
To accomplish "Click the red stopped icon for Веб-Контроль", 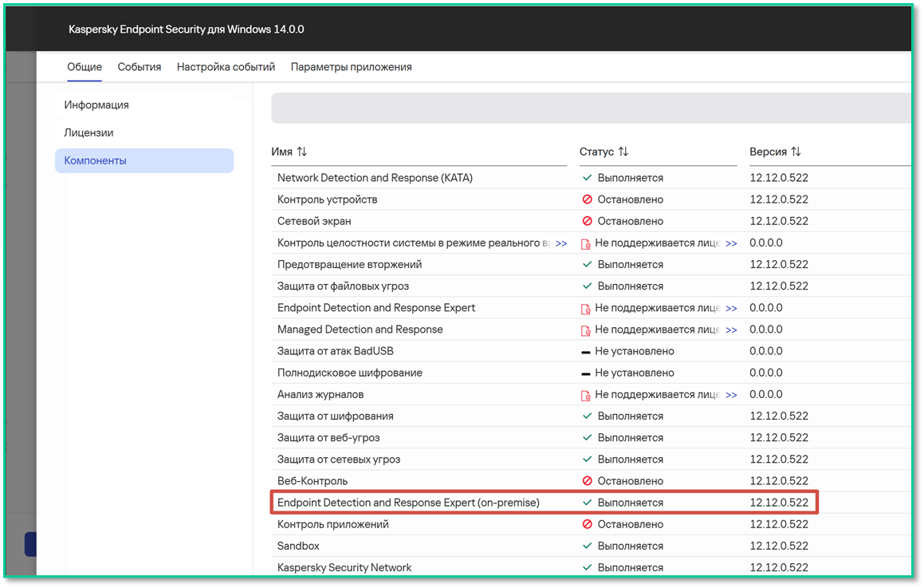I will tap(587, 481).
